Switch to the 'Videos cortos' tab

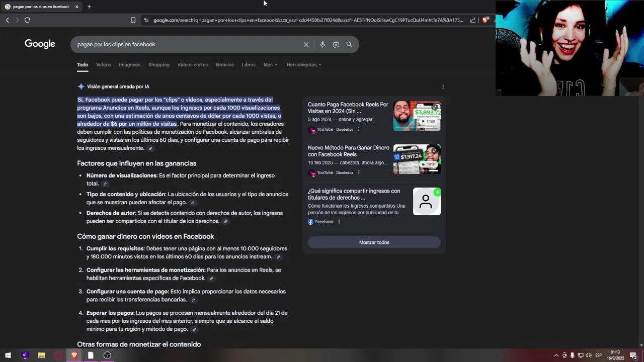point(193,65)
